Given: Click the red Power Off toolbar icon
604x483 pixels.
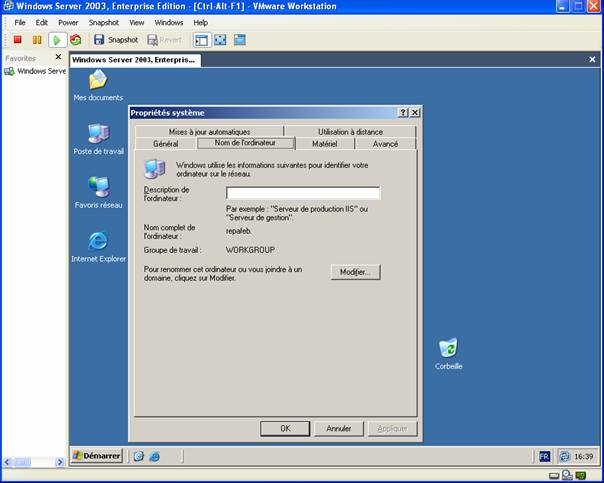Looking at the screenshot, I should click(17, 40).
